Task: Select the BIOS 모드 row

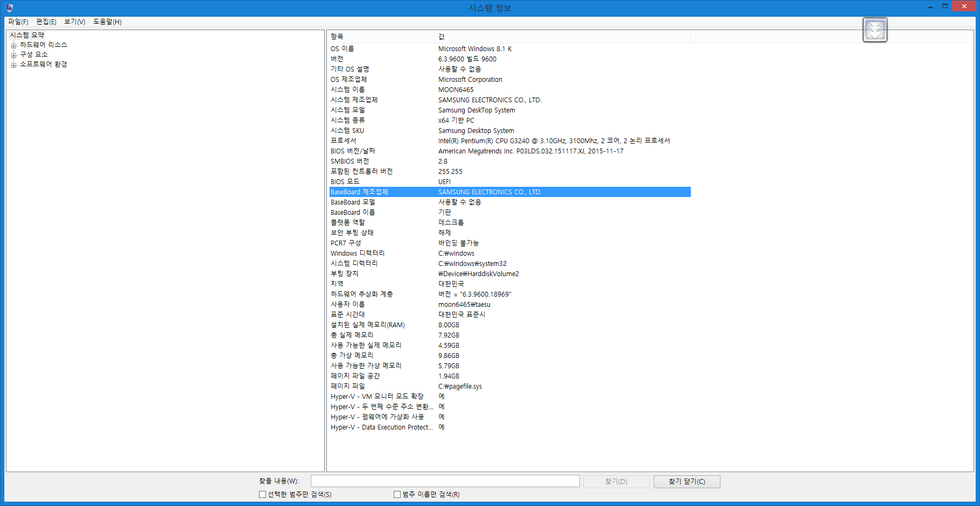Action: (510, 182)
